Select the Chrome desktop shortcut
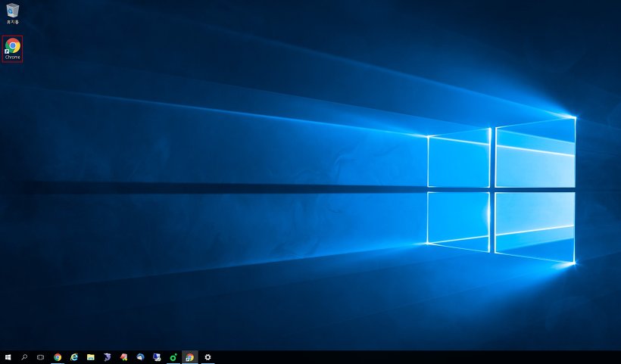621x364 pixels. [x=12, y=48]
